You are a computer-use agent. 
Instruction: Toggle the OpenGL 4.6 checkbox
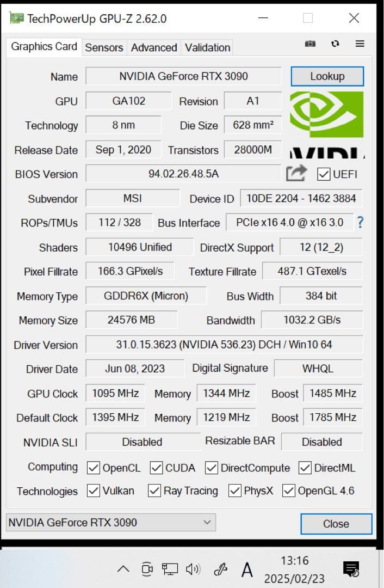tap(288, 491)
